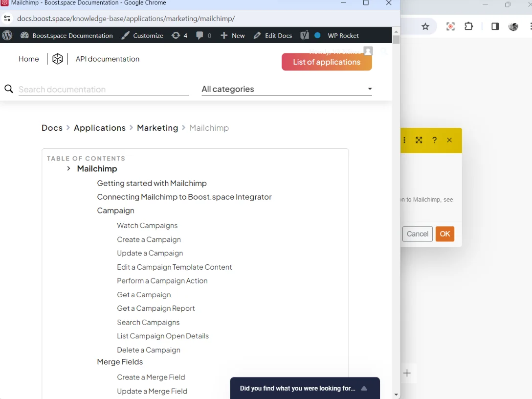Navigate to Applications breadcrumb

pyautogui.click(x=100, y=128)
